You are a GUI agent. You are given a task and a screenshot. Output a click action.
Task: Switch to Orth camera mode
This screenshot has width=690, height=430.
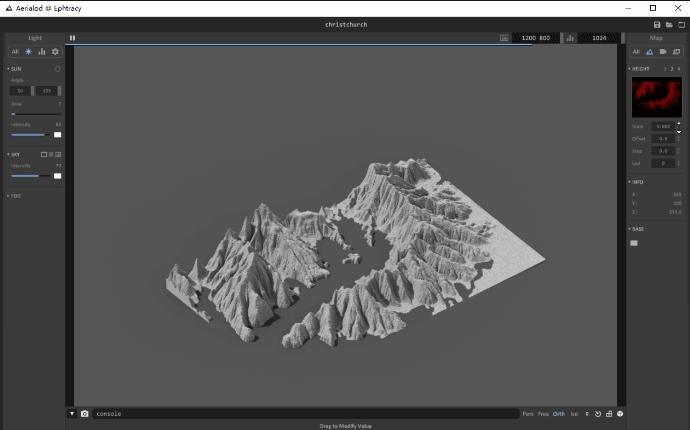tap(559, 413)
